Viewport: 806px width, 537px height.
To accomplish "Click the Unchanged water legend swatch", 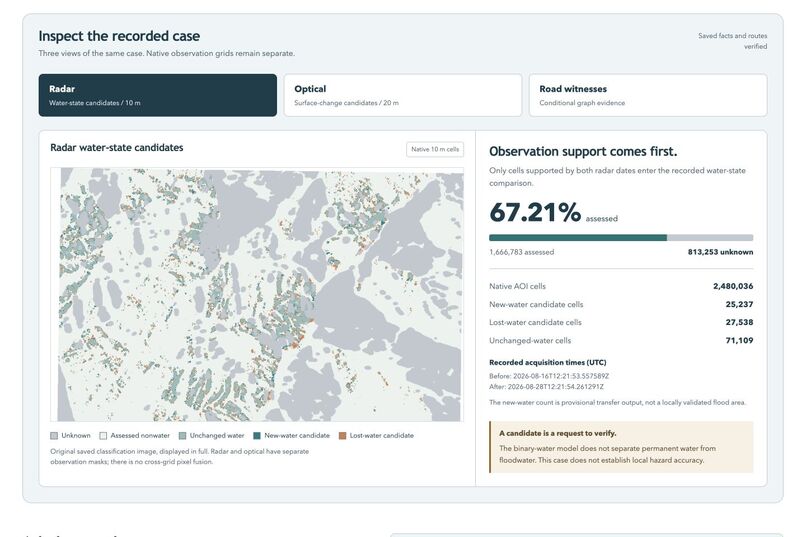I will [182, 436].
